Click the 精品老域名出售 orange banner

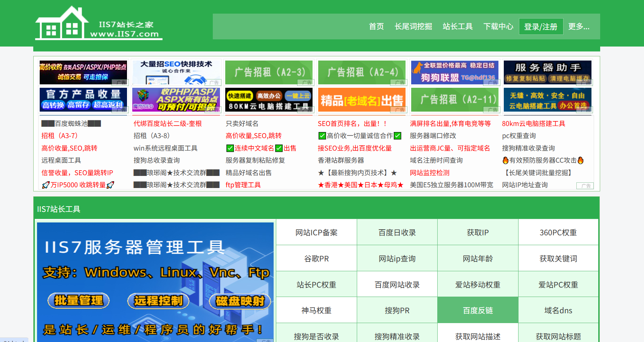click(x=362, y=99)
